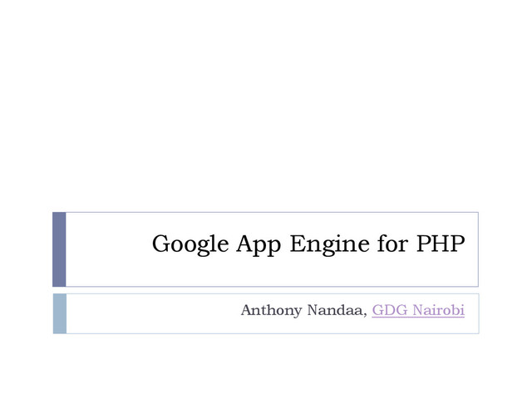Select the dark blue accent bar beside title
This screenshot has height=399, width=532.
tap(59, 249)
